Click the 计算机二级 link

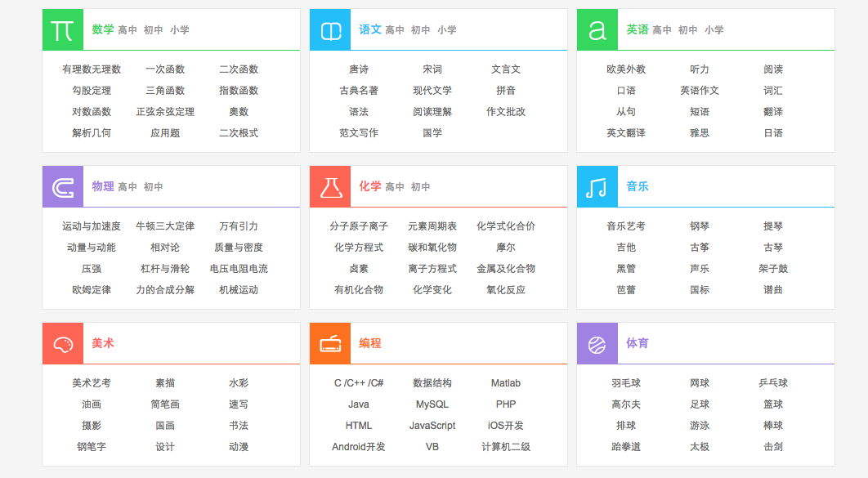(x=506, y=447)
